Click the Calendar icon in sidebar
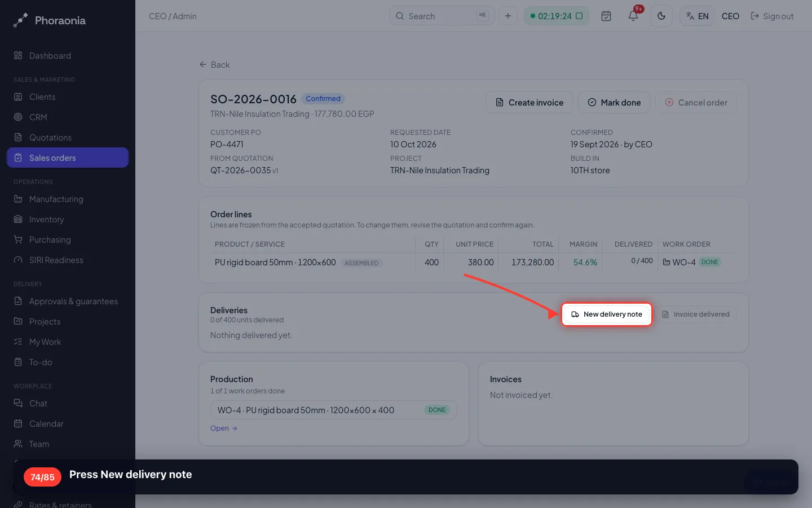Screen dimensions: 812x508 pos(18,424)
